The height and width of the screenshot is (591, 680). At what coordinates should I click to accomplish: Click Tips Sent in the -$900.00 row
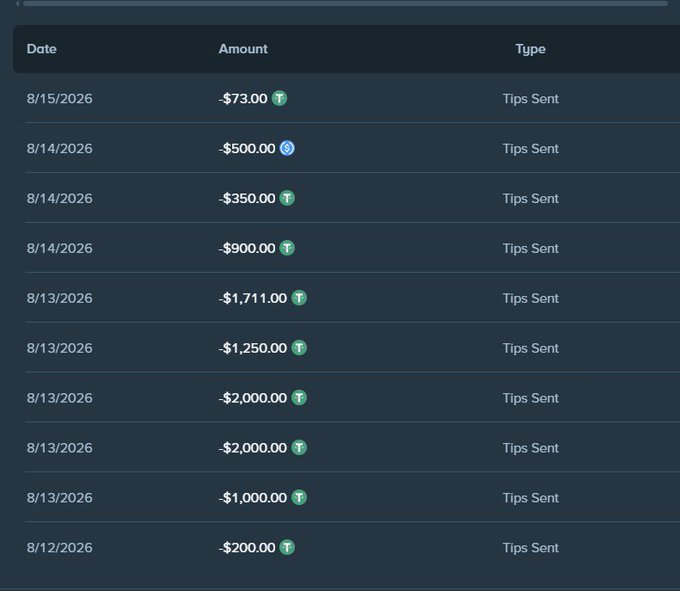pyautogui.click(x=530, y=248)
